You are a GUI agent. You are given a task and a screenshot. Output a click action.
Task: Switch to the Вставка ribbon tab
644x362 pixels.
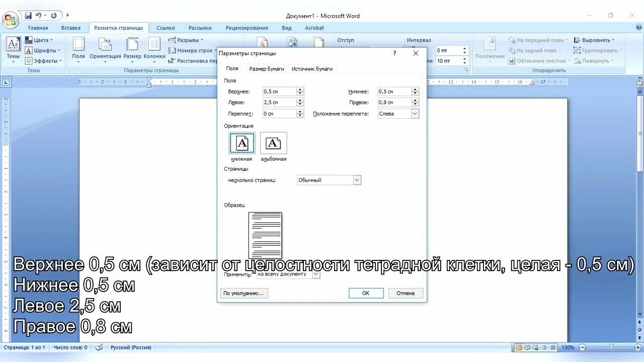click(x=71, y=28)
